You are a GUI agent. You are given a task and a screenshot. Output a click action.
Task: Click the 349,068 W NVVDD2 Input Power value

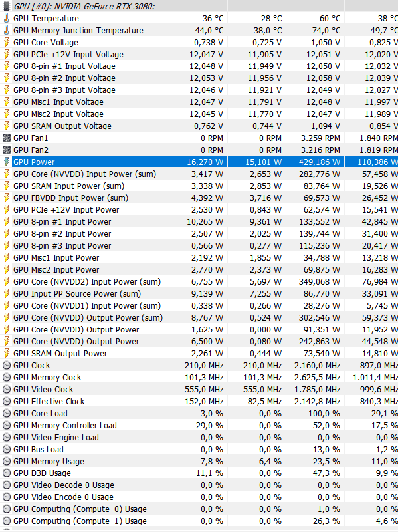coord(320,281)
